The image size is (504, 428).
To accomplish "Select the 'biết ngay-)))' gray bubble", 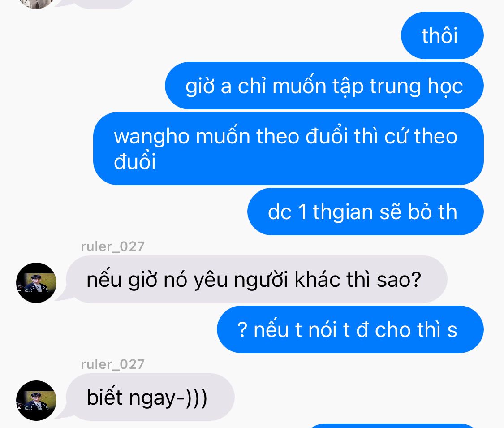I will coord(151,397).
